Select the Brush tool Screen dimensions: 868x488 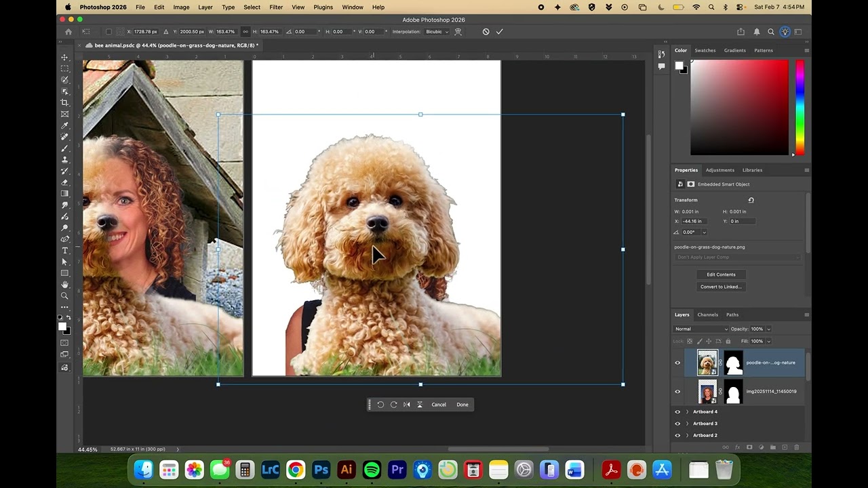(x=65, y=148)
